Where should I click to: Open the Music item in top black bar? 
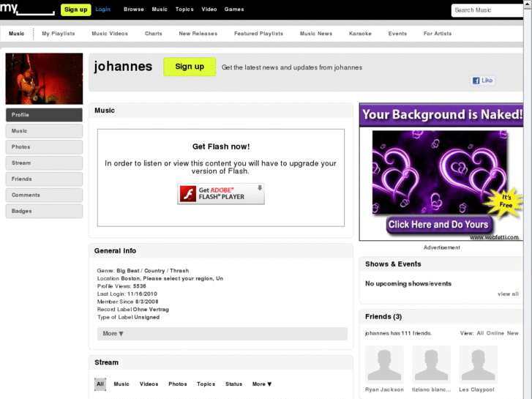[160, 10]
